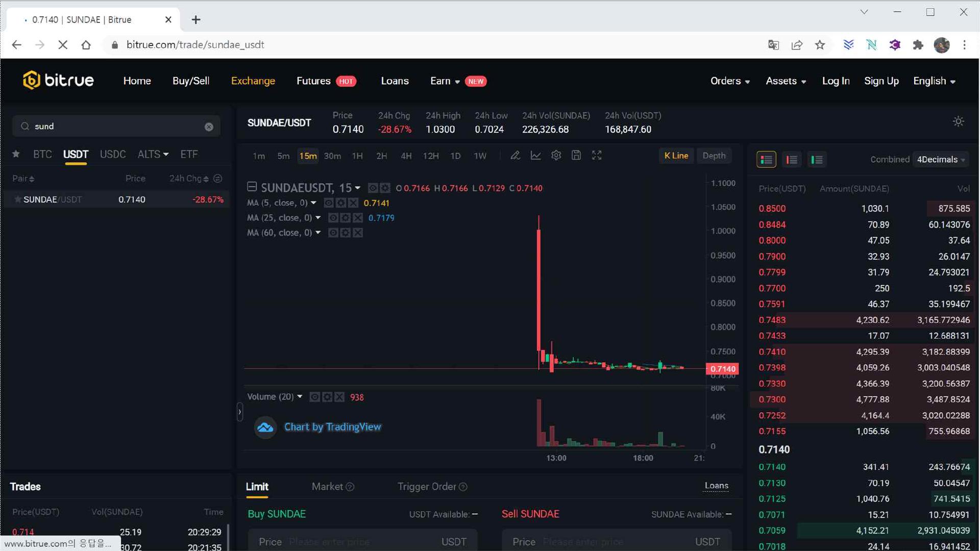Hide the MA 25 indicator
The image size is (980, 551).
pos(333,217)
